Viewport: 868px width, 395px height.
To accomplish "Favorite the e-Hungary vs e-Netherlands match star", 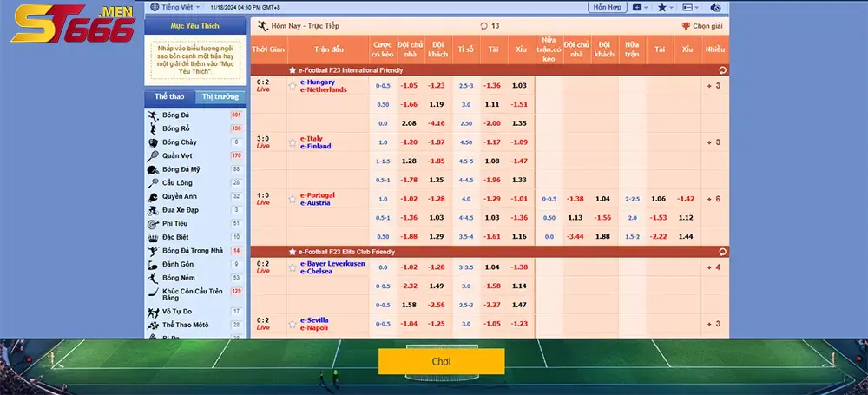I will [x=293, y=86].
